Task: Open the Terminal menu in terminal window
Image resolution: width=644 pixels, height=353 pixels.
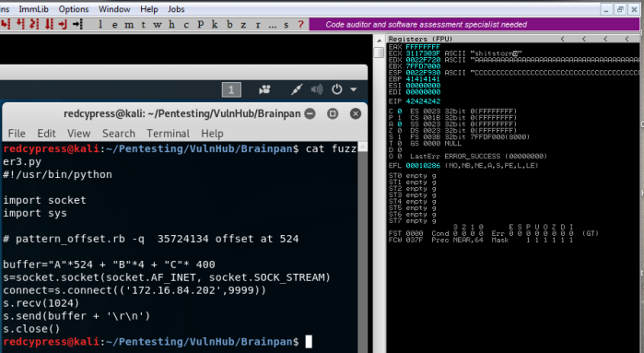Action: tap(169, 134)
